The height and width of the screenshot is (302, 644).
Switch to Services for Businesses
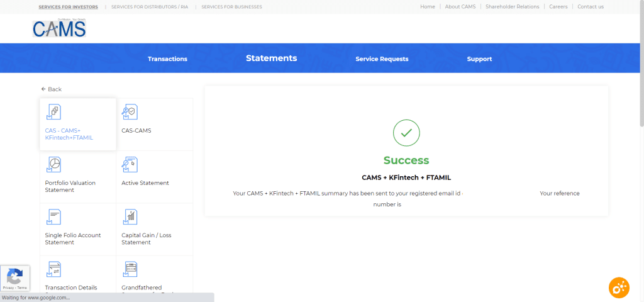click(231, 7)
